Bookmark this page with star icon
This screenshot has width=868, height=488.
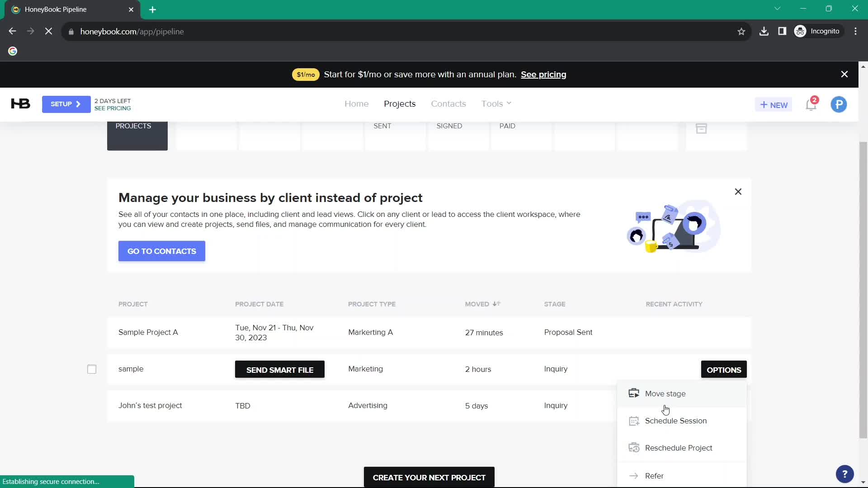pyautogui.click(x=741, y=32)
